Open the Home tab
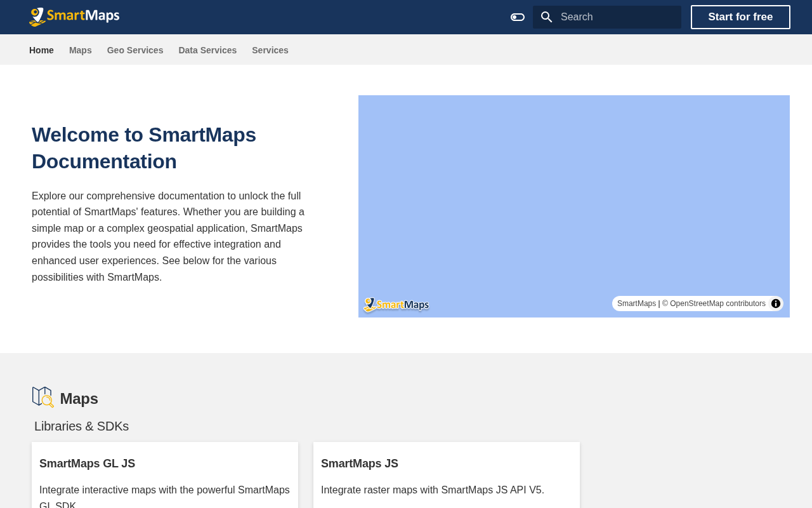The height and width of the screenshot is (508, 812). (x=41, y=50)
